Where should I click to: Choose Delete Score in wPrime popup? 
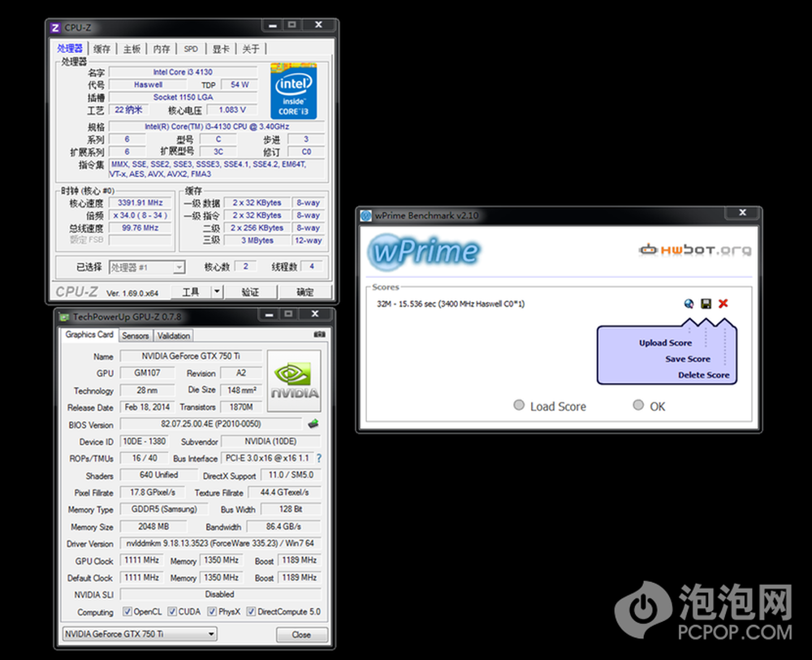pyautogui.click(x=704, y=375)
